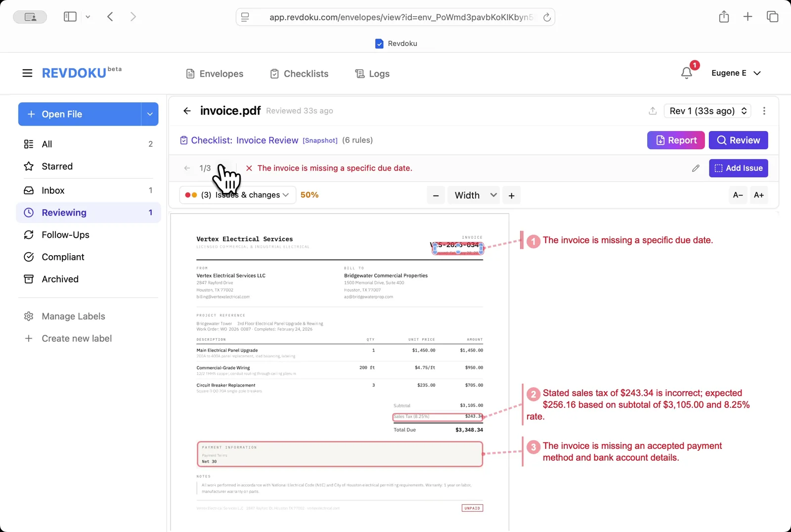Viewport: 791px width, 532px height.
Task: Open the Eugene E account menu
Action: tap(736, 73)
